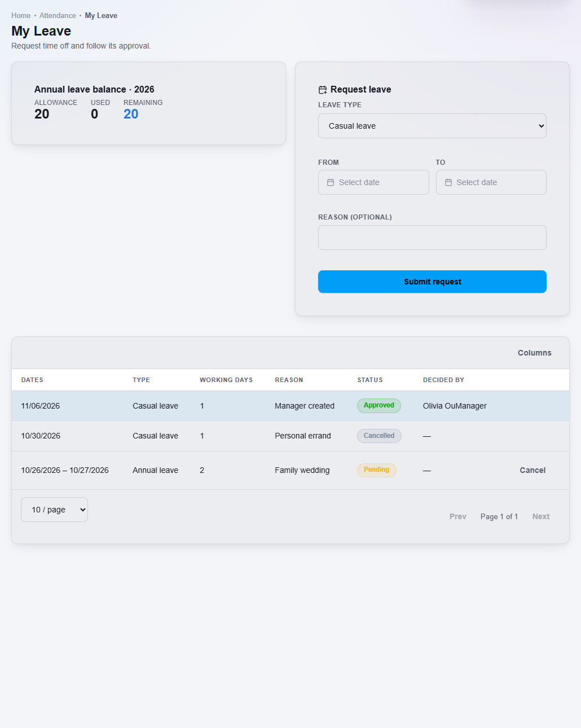Open the Columns chooser
The height and width of the screenshot is (728, 581).
535,353
